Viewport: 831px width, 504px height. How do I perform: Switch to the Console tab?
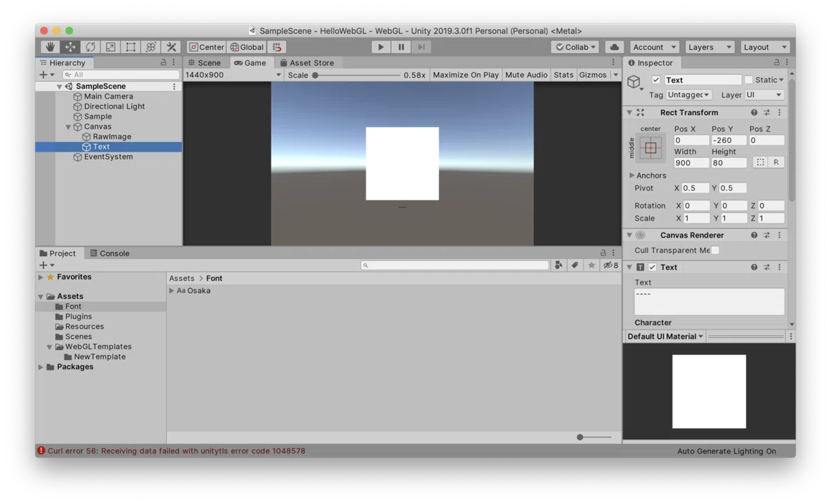click(109, 253)
